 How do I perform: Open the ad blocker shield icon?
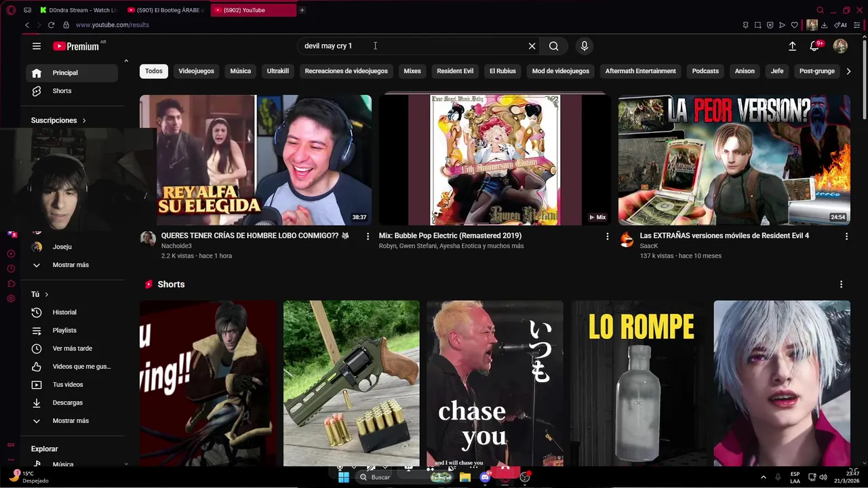(x=770, y=25)
